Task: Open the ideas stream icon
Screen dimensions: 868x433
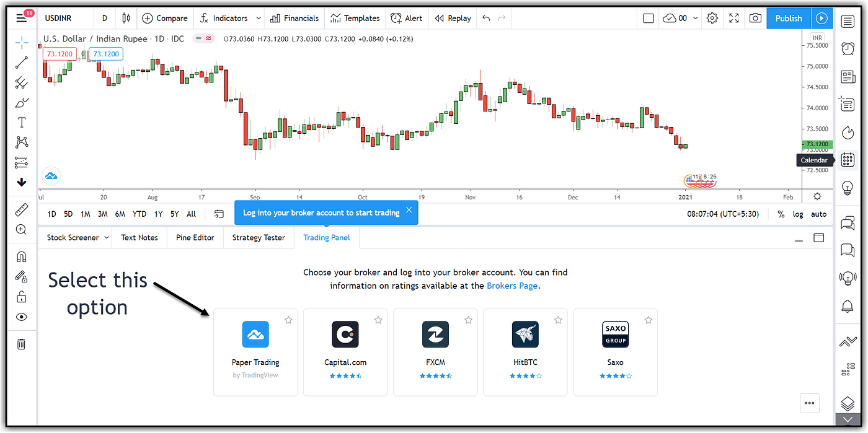Action: tap(848, 278)
